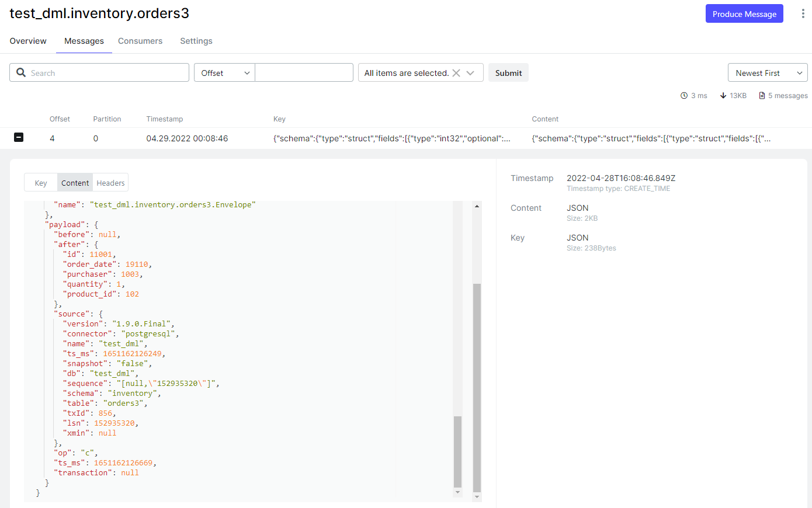Viewport: 812px width, 508px height.
Task: Show the message Content tab
Action: [75, 183]
